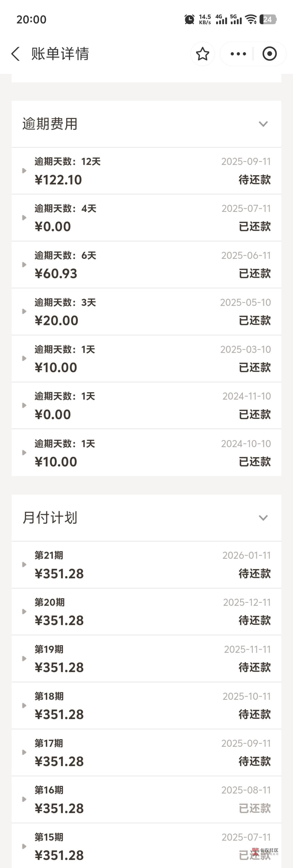Expand the 6天 overdue entry triangle
The width and height of the screenshot is (293, 868).
(x=24, y=264)
